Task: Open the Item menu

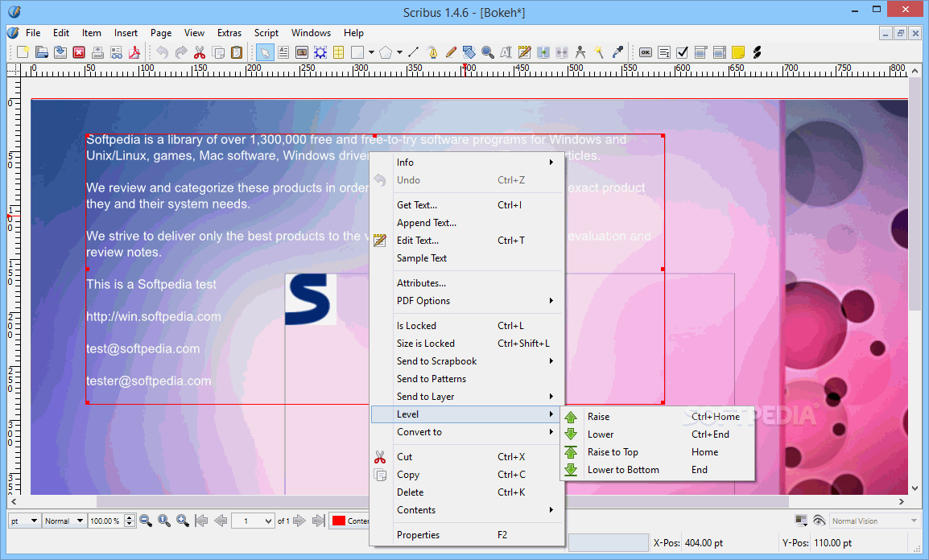Action: (91, 33)
